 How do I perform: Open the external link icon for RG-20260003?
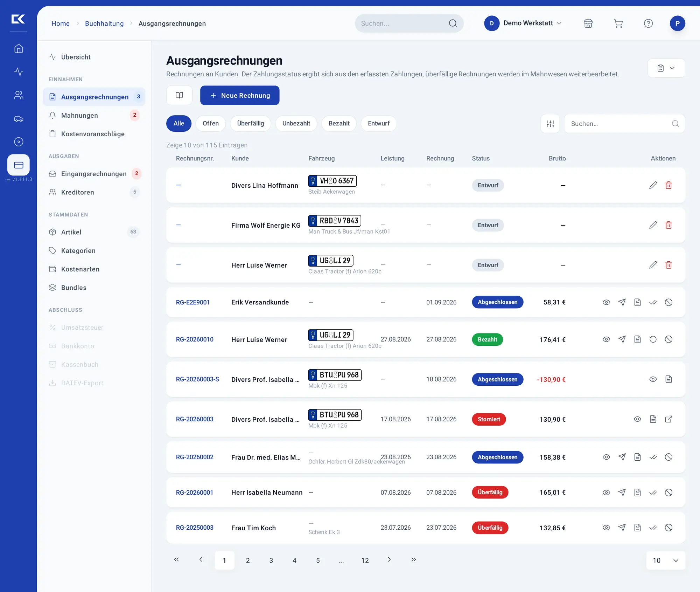point(668,419)
